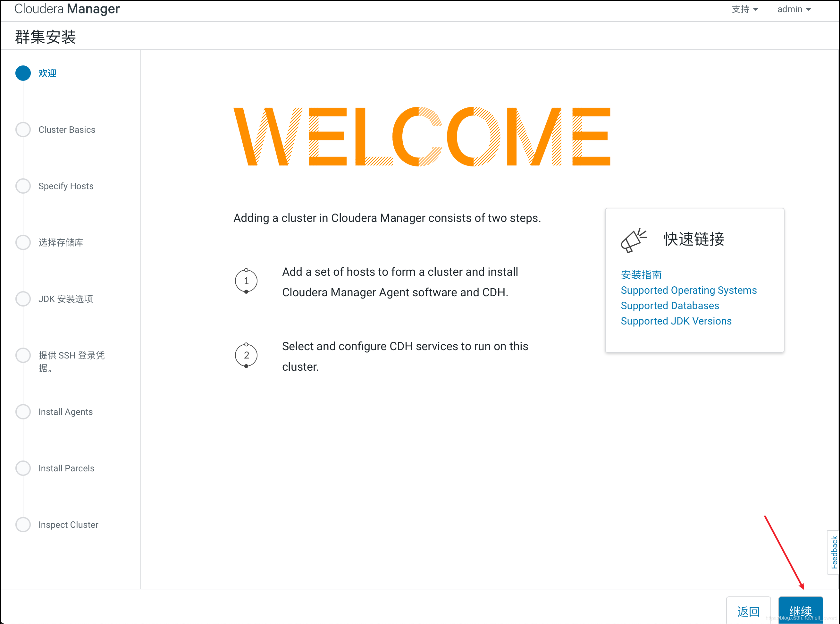The width and height of the screenshot is (840, 624).
Task: Click the 欢迎 step blue circle icon
Action: point(24,73)
